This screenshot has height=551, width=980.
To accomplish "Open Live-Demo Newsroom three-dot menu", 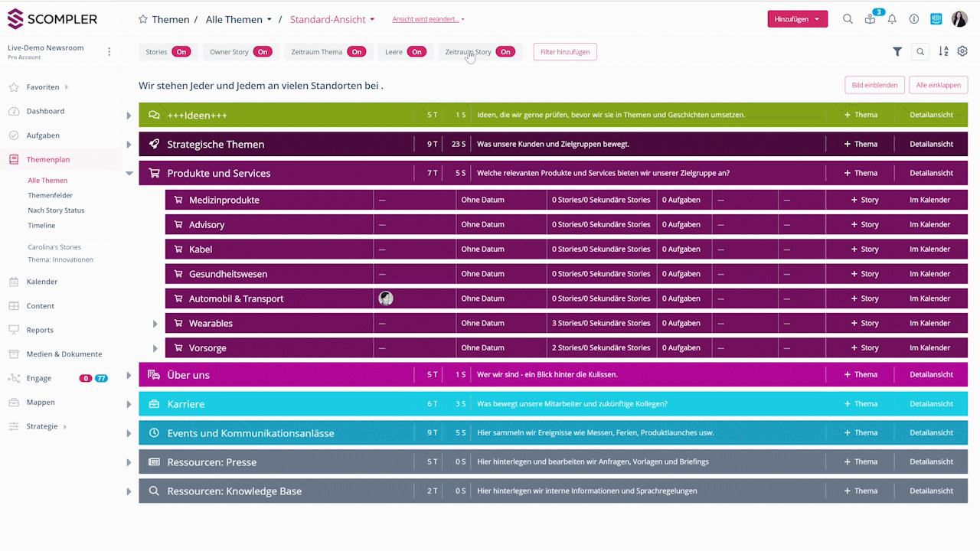I will [109, 52].
